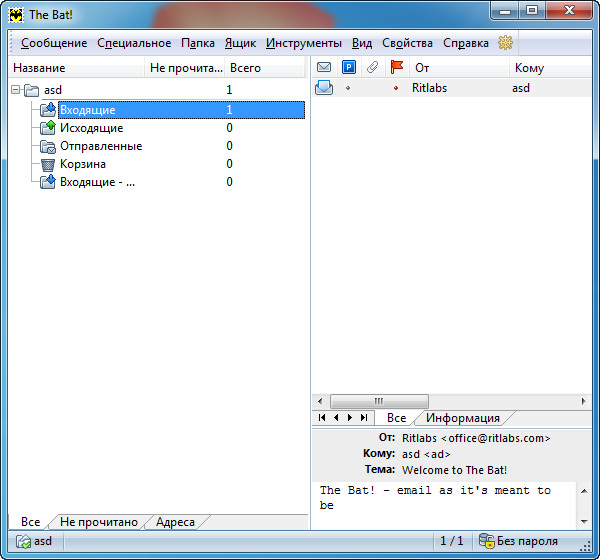Select the asd account folder

(x=53, y=90)
